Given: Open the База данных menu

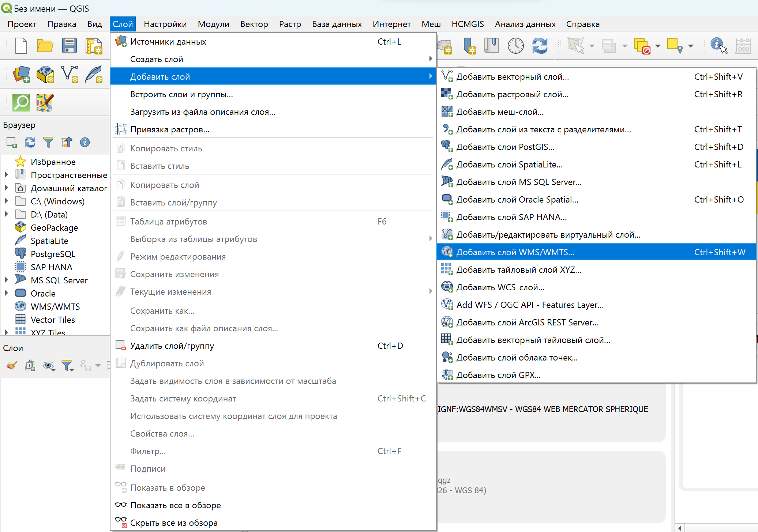Looking at the screenshot, I should tap(337, 24).
